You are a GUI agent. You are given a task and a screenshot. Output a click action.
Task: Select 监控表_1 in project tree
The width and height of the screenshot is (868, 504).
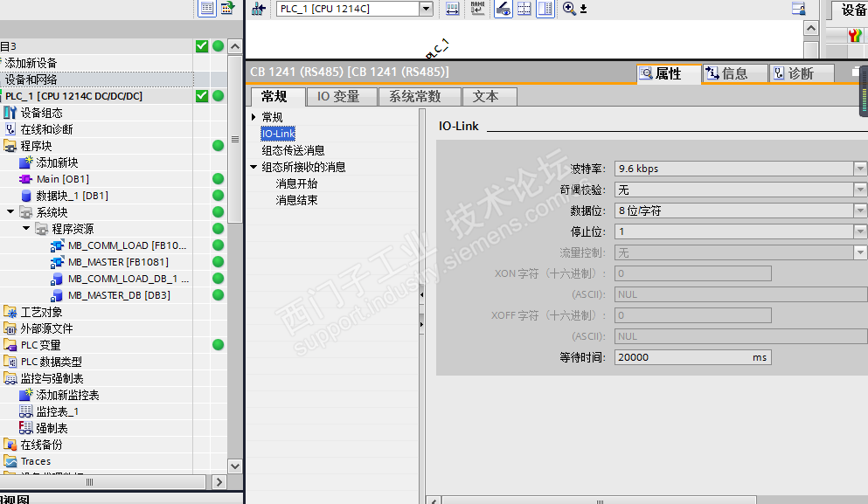[57, 411]
